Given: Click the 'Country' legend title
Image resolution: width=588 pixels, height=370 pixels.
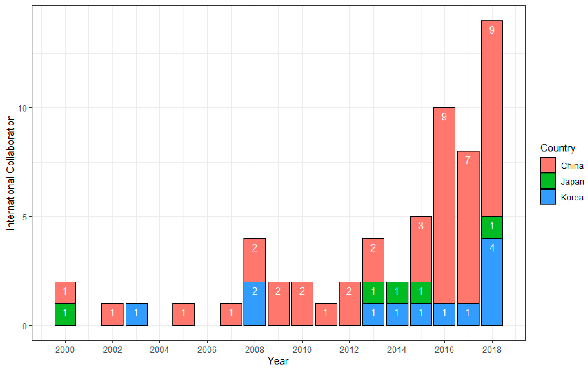Looking at the screenshot, I should click(x=558, y=148).
